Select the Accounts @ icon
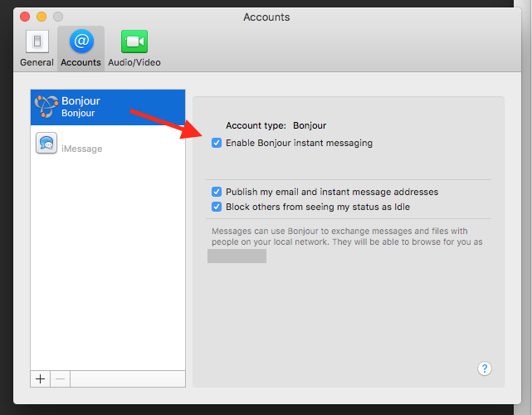The image size is (532, 415). pos(81,41)
